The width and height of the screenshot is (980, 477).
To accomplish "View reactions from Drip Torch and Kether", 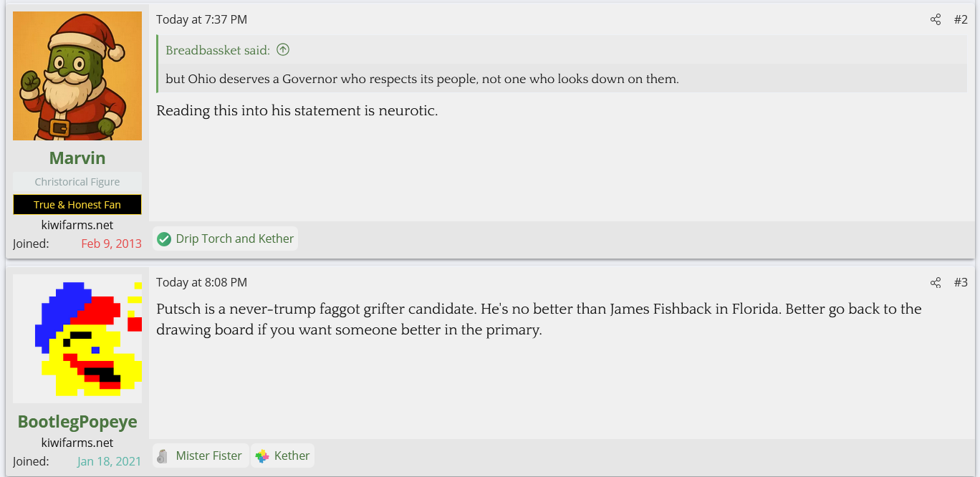I will (x=234, y=239).
